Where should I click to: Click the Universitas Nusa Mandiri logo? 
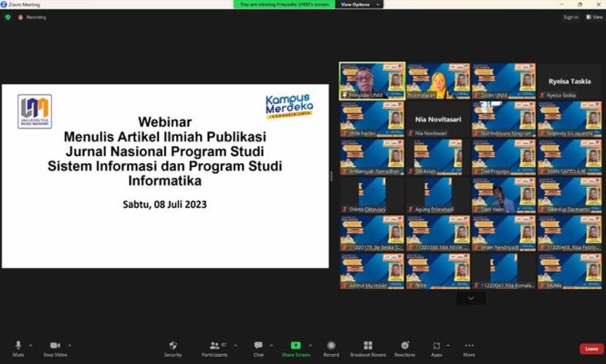pos(35,111)
